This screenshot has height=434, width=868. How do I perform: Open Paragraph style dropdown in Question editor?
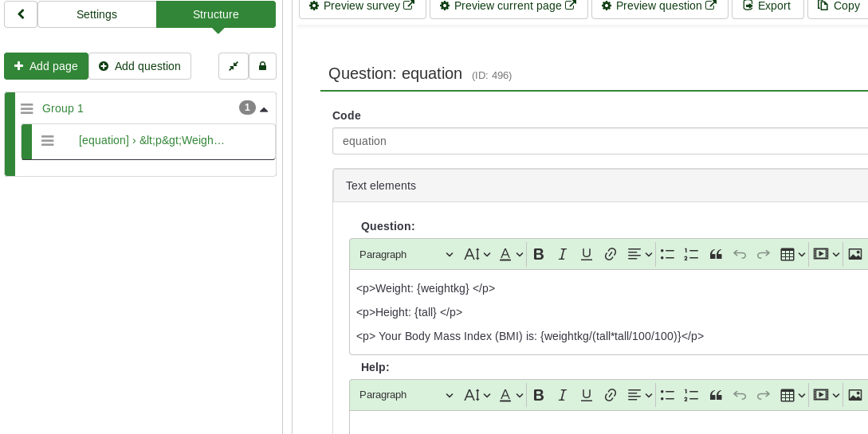click(405, 254)
